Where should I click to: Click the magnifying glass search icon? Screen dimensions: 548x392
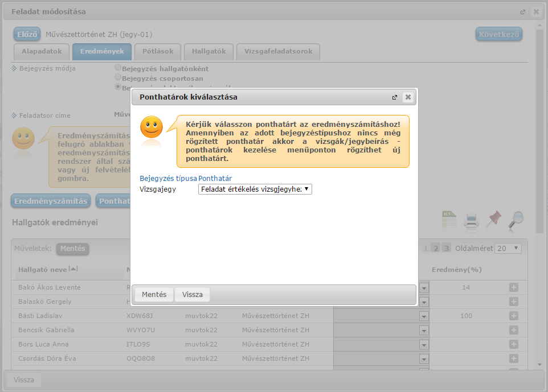516,220
